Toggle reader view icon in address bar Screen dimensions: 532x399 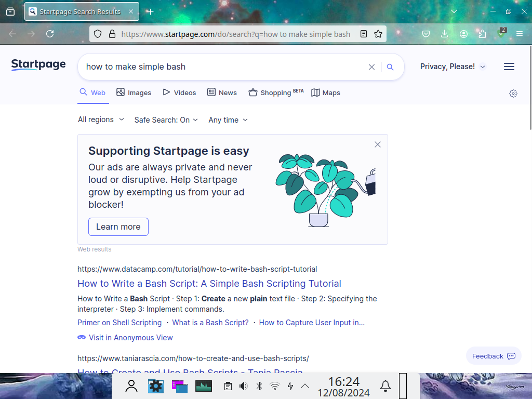click(x=363, y=34)
